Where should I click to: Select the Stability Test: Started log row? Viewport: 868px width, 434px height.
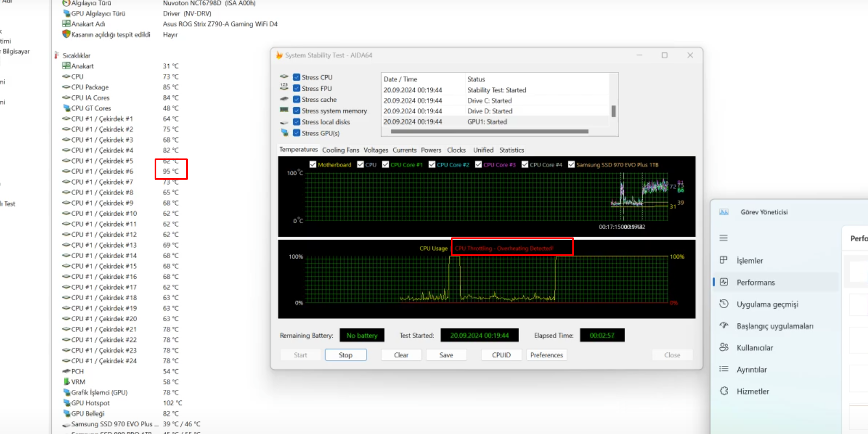[x=496, y=90]
